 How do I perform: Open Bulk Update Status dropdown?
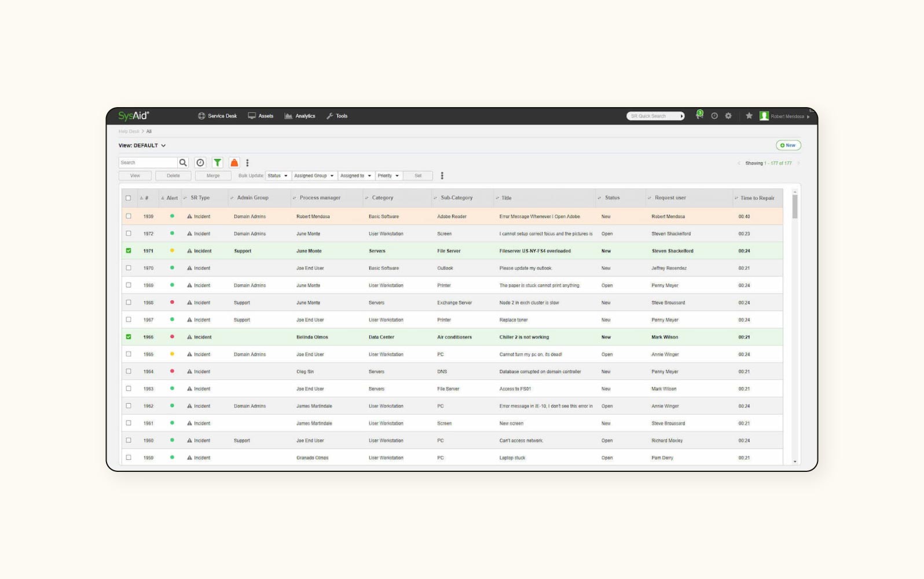tap(278, 175)
